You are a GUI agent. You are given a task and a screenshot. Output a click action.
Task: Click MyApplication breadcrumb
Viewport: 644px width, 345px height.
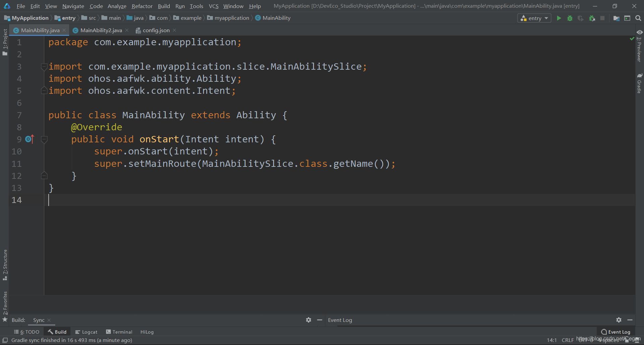click(x=26, y=18)
